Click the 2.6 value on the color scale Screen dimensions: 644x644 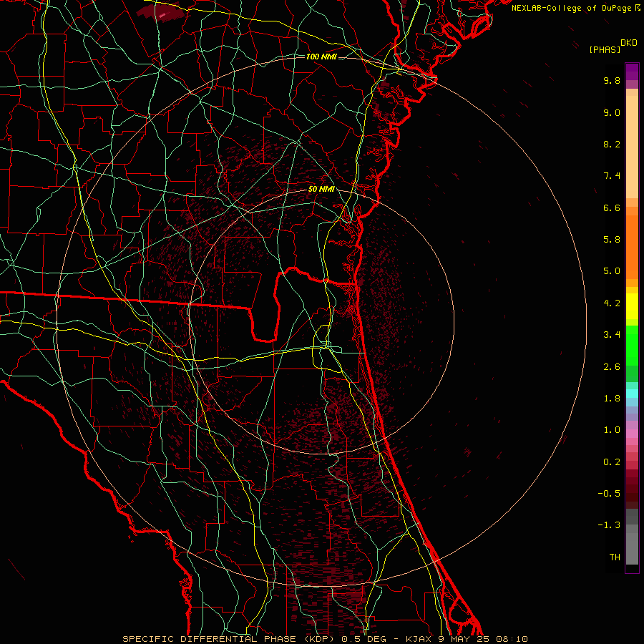(x=612, y=367)
